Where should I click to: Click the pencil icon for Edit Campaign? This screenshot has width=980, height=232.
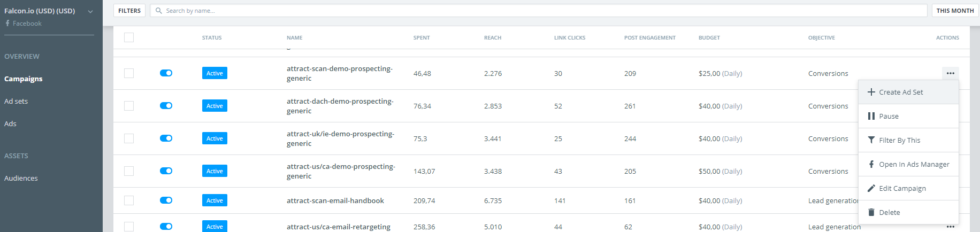tap(871, 188)
